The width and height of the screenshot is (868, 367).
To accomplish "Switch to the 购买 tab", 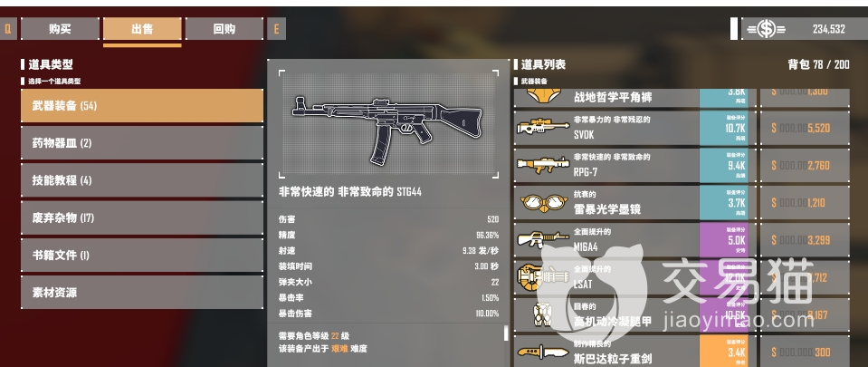I will (x=60, y=29).
